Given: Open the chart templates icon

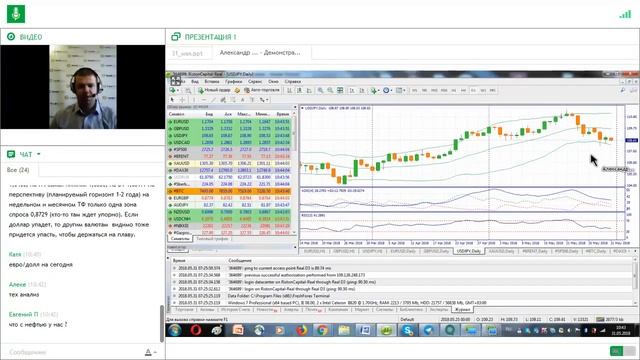Looking at the screenshot, I should (x=400, y=90).
